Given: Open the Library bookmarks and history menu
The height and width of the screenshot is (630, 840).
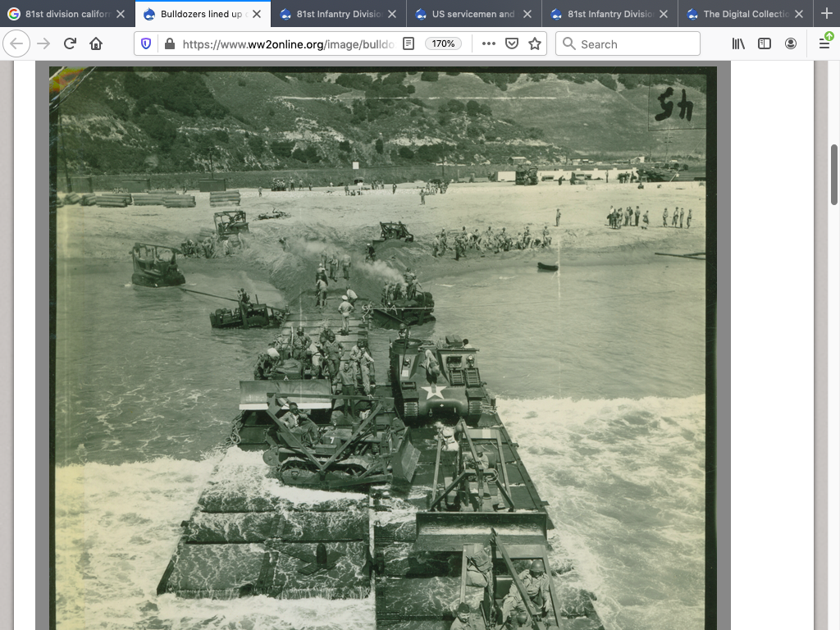Looking at the screenshot, I should [738, 44].
